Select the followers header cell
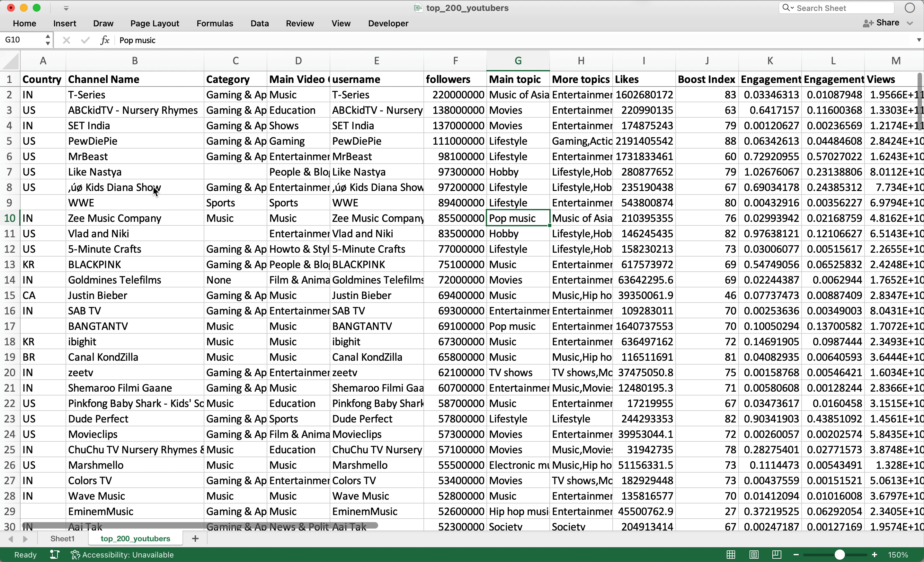924x562 pixels. pos(455,79)
